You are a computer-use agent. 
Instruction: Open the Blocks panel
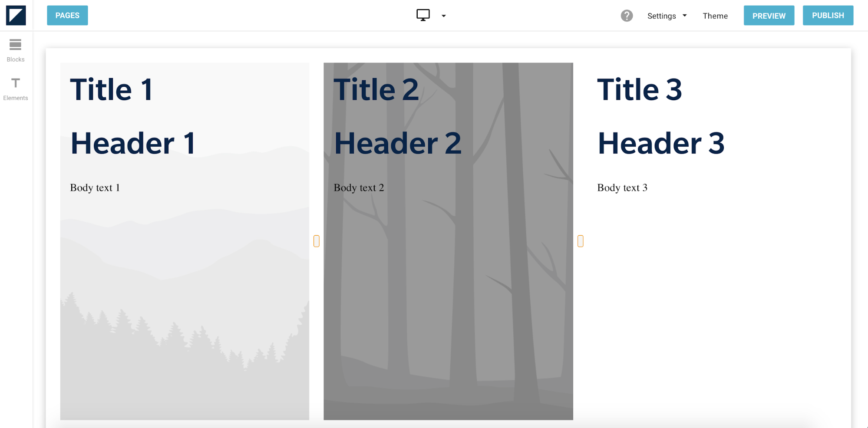click(x=16, y=50)
